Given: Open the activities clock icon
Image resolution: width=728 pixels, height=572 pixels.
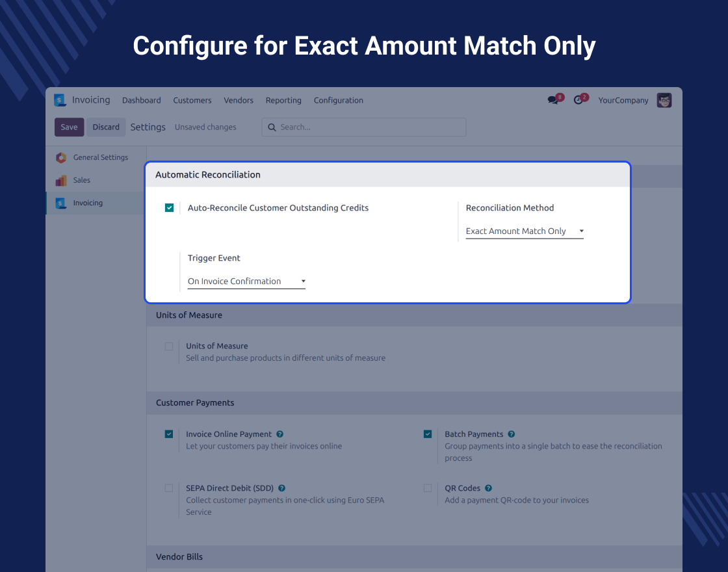Looking at the screenshot, I should (578, 100).
